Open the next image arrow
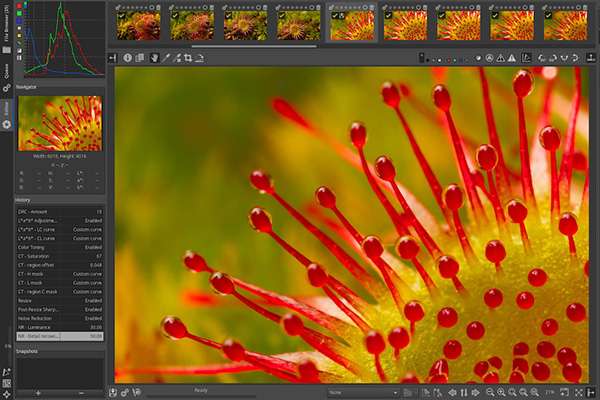This screenshot has width=600, height=400. click(x=475, y=393)
